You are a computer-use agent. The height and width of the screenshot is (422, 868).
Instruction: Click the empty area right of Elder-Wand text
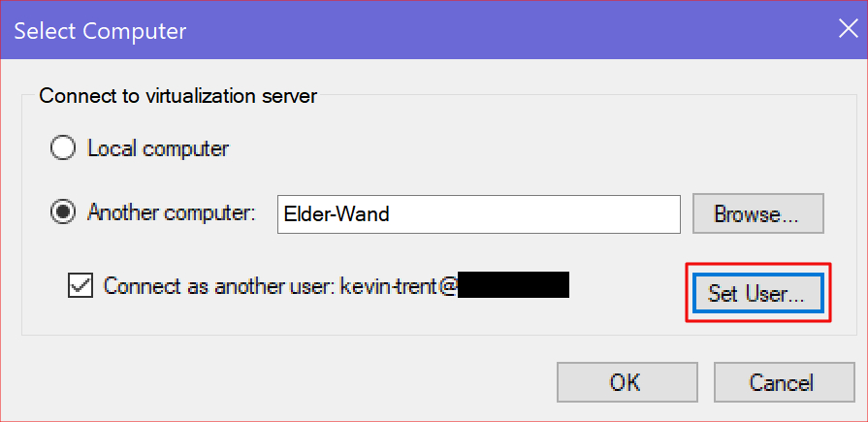tap(543, 214)
